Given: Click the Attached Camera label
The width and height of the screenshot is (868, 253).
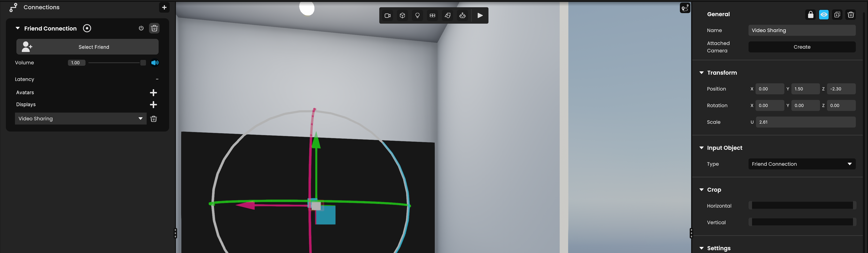Looking at the screenshot, I should click(x=718, y=47).
